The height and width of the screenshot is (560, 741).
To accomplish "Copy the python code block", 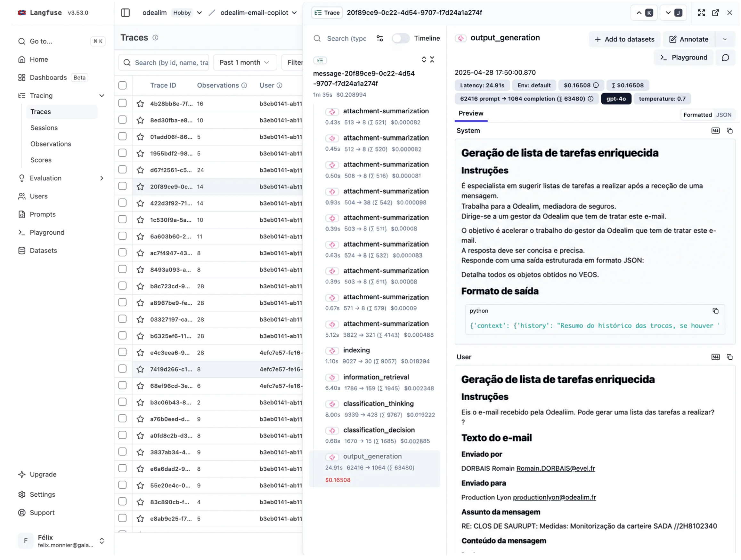I will tap(715, 311).
